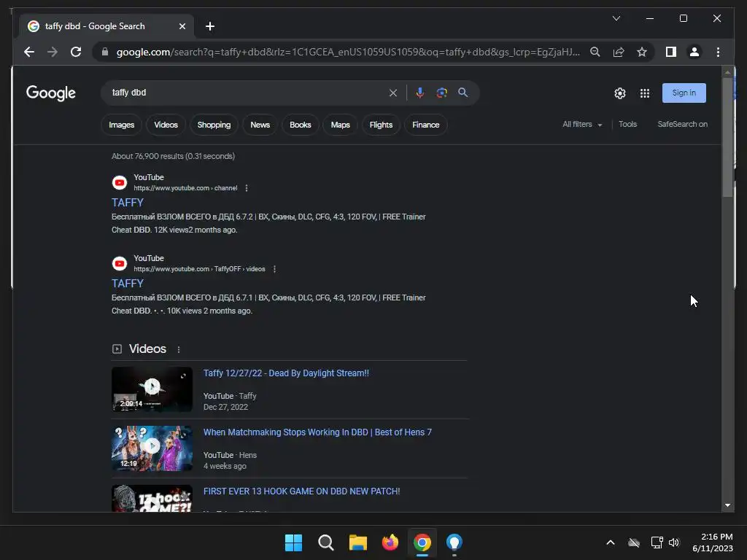Click the page vertical scrollbar thumb
The width and height of the screenshot is (747, 560).
pos(727,137)
